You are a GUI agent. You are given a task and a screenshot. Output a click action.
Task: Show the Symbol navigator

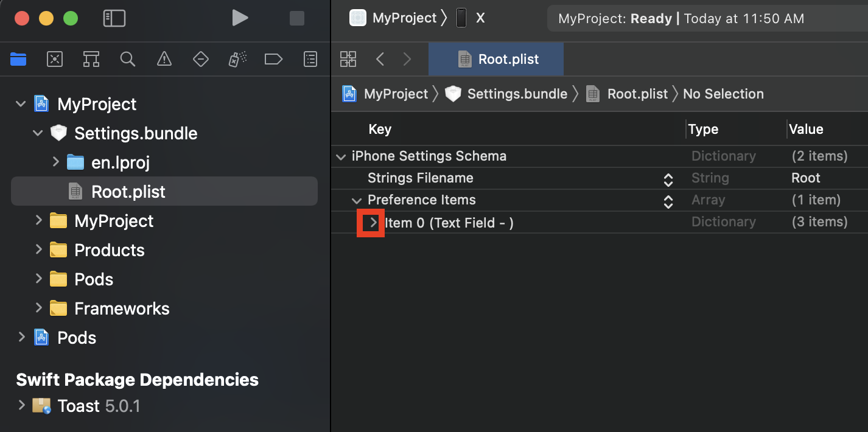tap(91, 59)
